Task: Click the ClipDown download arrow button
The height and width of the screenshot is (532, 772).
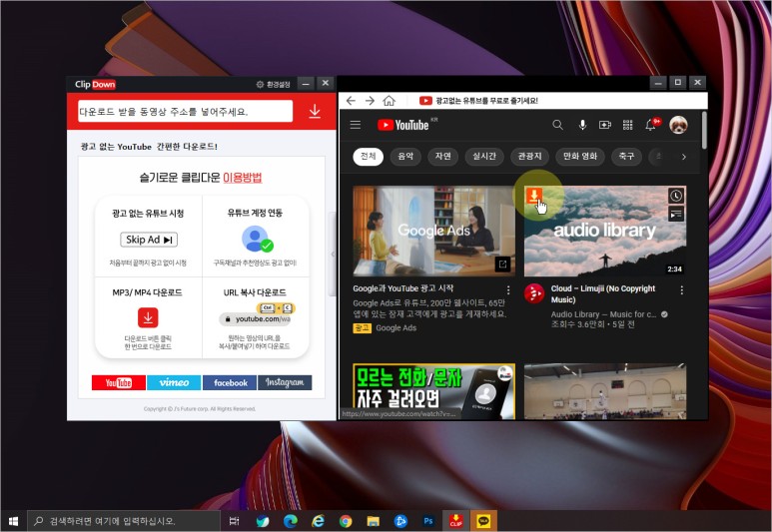Action: tap(315, 111)
